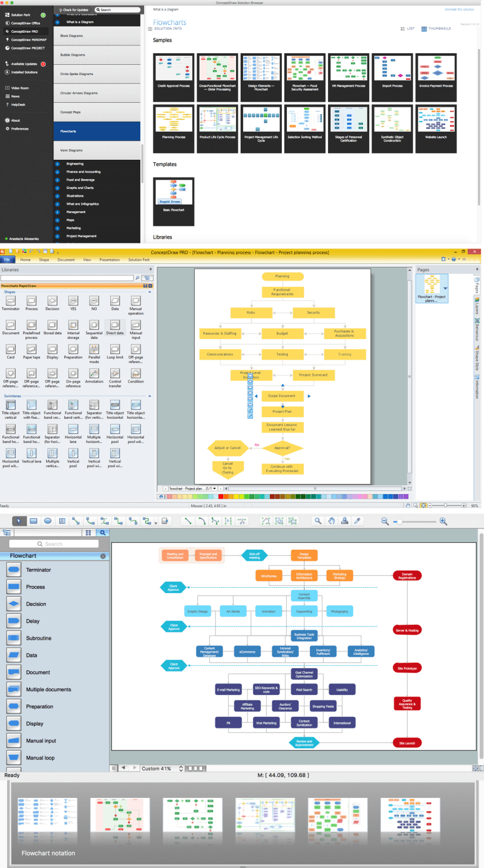The image size is (484, 868).
Task: Pick the Manual input shape in the stencil
Action: coord(13,740)
